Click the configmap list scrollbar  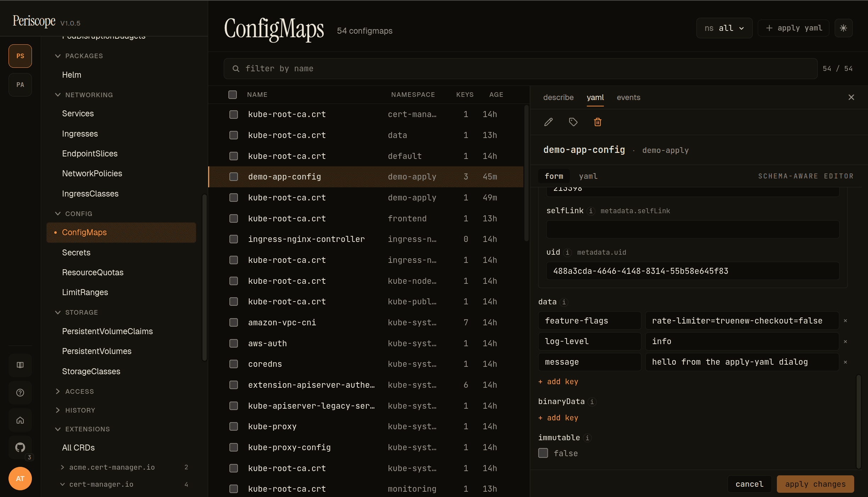click(x=527, y=174)
